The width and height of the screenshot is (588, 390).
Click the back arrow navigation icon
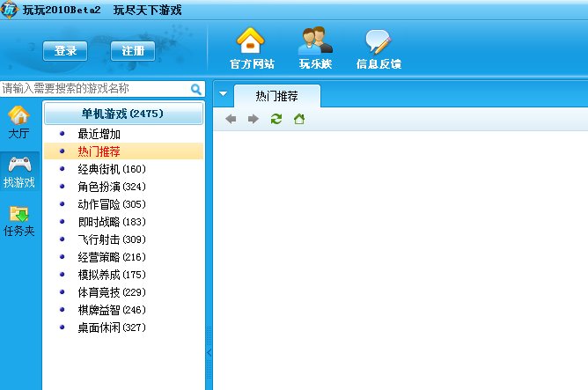231,119
